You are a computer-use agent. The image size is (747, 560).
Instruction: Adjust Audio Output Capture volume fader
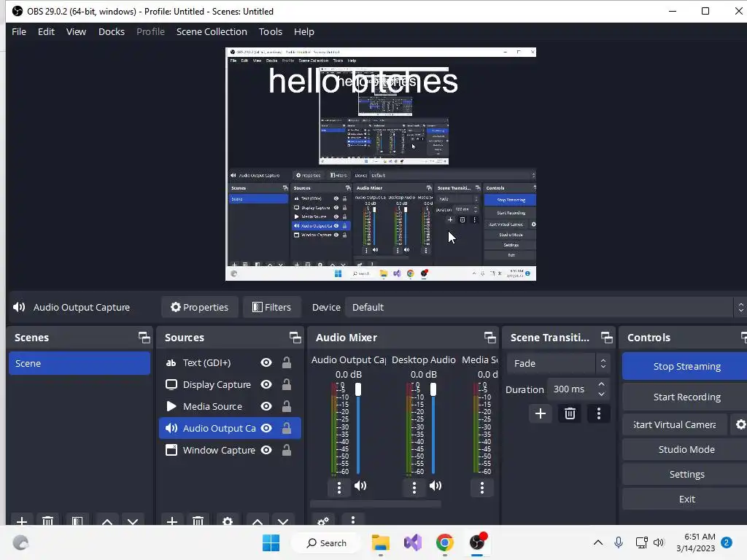click(x=358, y=389)
